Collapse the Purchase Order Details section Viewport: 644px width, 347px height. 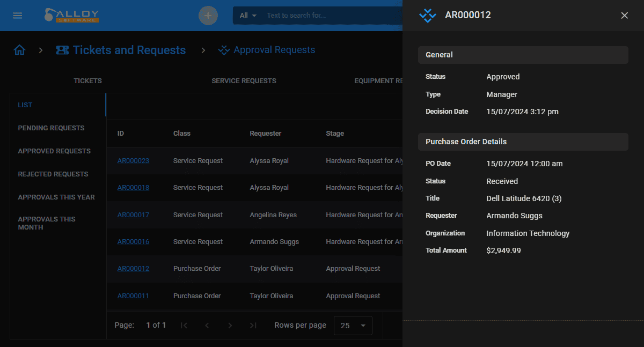click(523, 142)
